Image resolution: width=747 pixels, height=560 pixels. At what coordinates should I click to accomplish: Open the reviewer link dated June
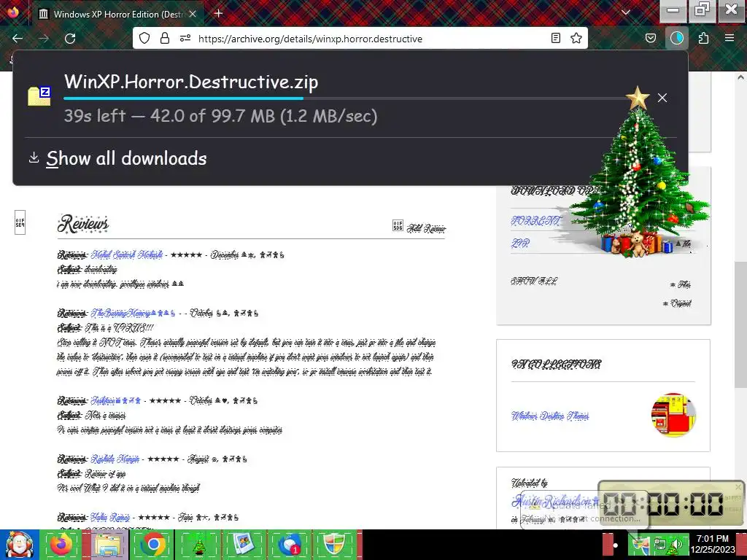click(110, 517)
